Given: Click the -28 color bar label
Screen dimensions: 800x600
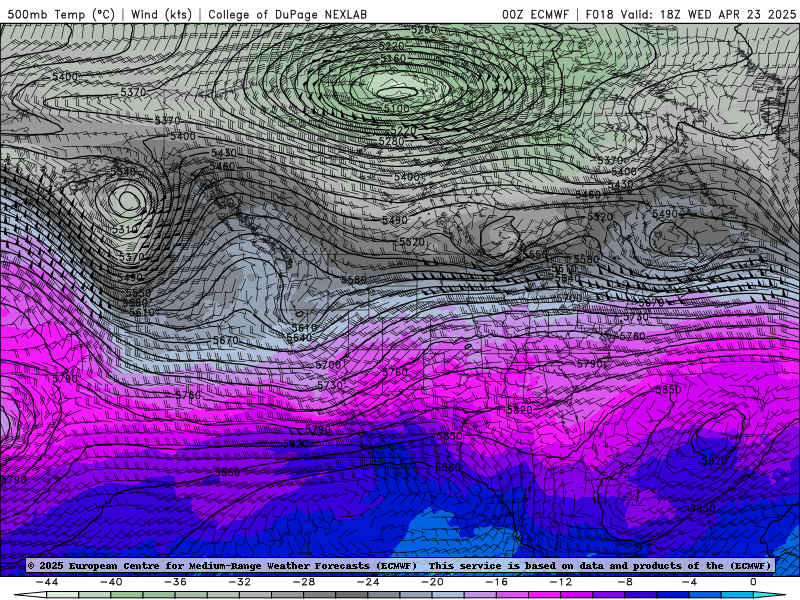Looking at the screenshot, I should click(304, 582).
